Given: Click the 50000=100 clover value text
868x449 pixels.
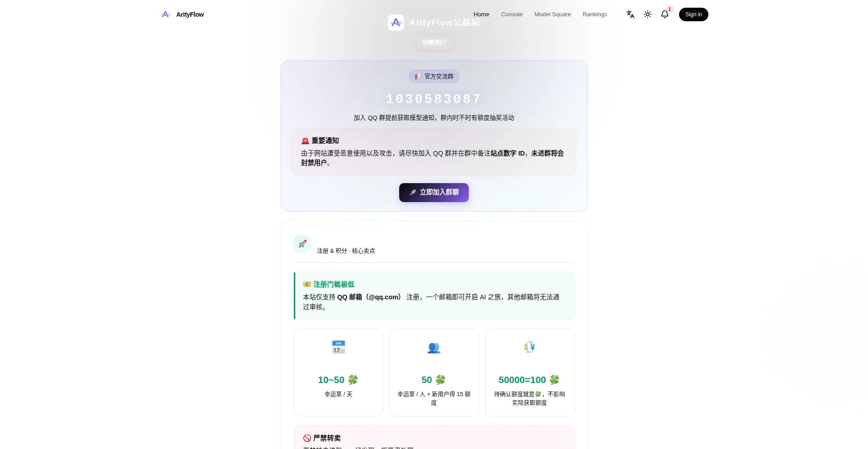Looking at the screenshot, I should pyautogui.click(x=529, y=380).
